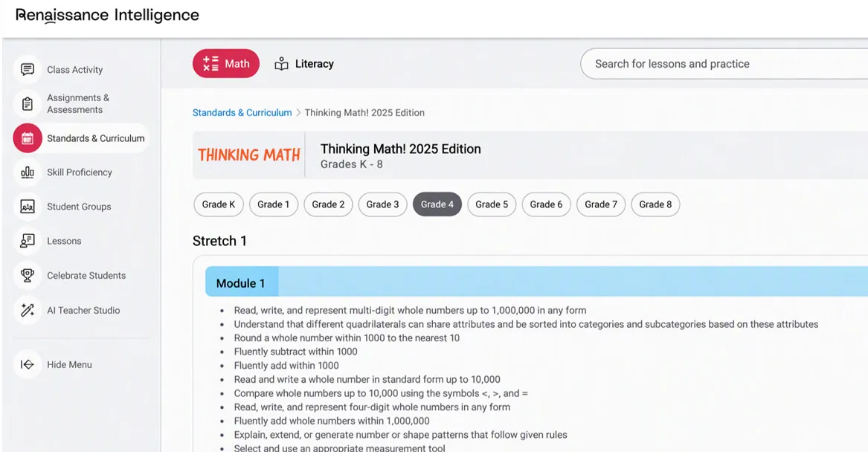Screen dimensions: 868x452
Task: Click 'Fluently add whole numbers within 1,000,000'
Action: tap(332, 421)
